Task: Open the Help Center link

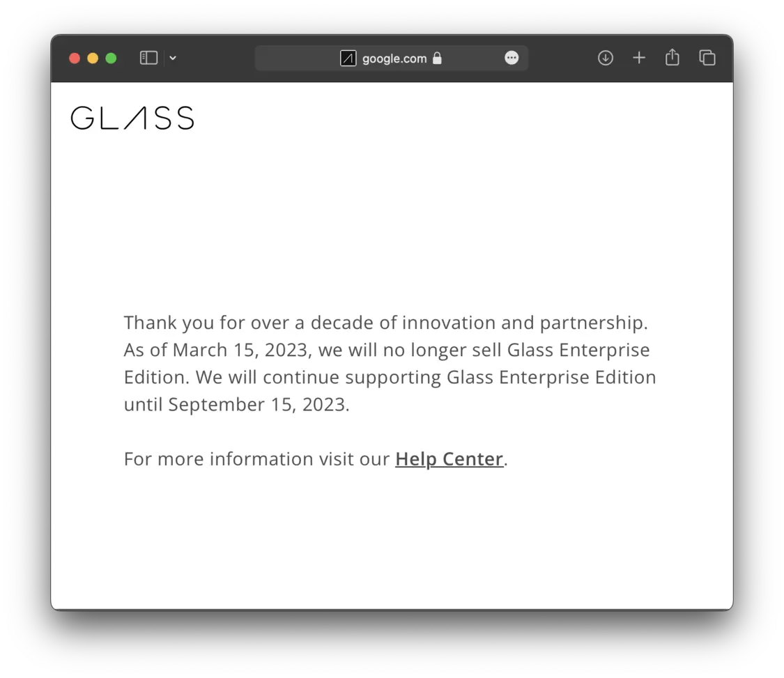Action: tap(449, 459)
